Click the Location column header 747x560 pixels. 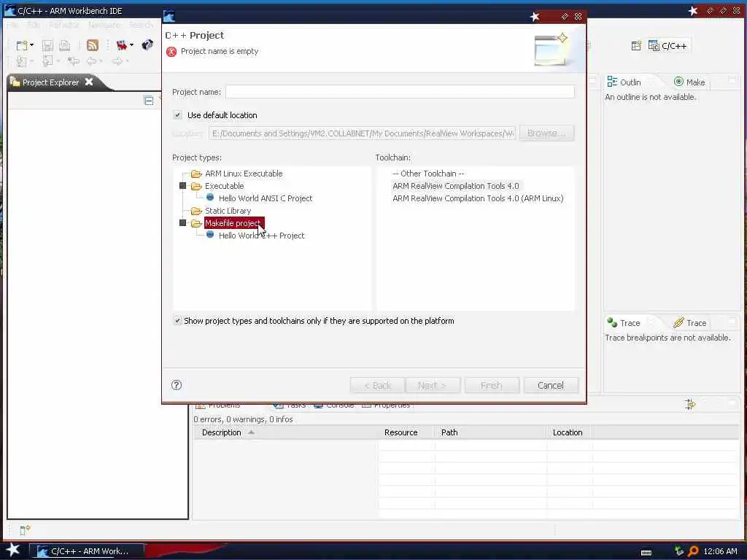(x=568, y=432)
